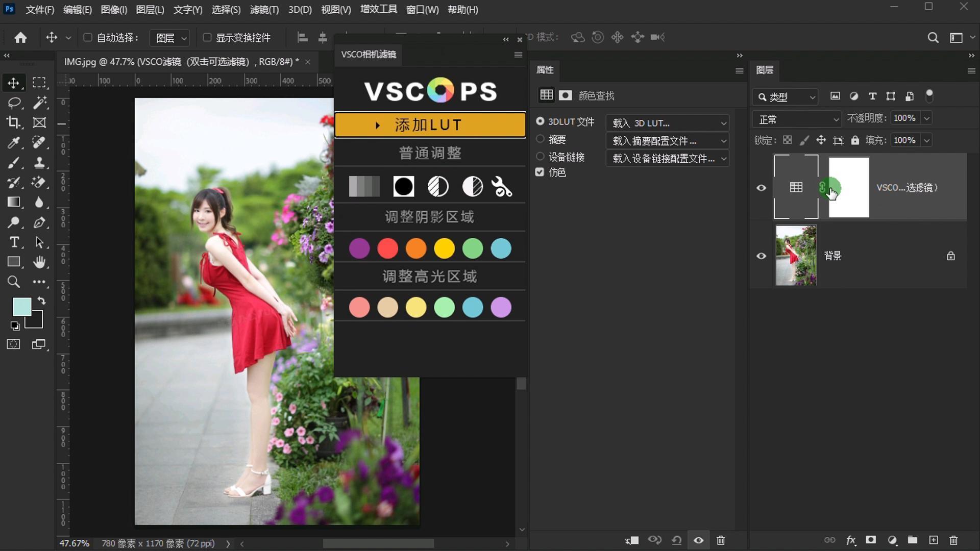Select the Zoom tool
The height and width of the screenshot is (551, 980).
pos(14,282)
